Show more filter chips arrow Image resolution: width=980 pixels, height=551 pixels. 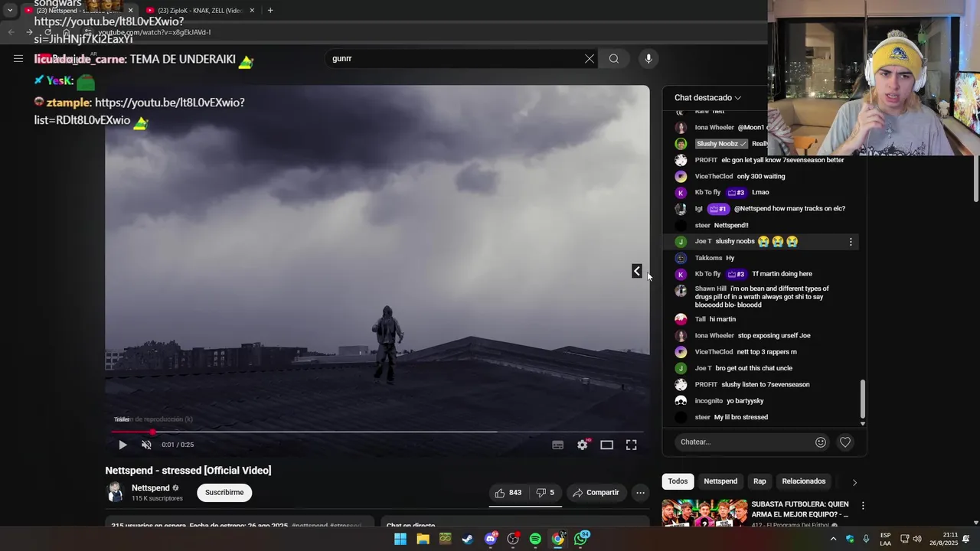(854, 482)
